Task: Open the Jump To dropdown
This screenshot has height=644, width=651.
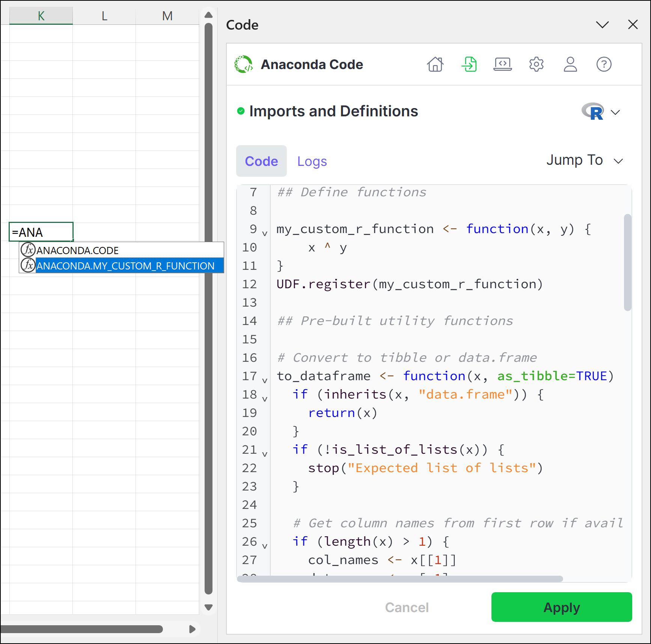Action: pyautogui.click(x=585, y=160)
